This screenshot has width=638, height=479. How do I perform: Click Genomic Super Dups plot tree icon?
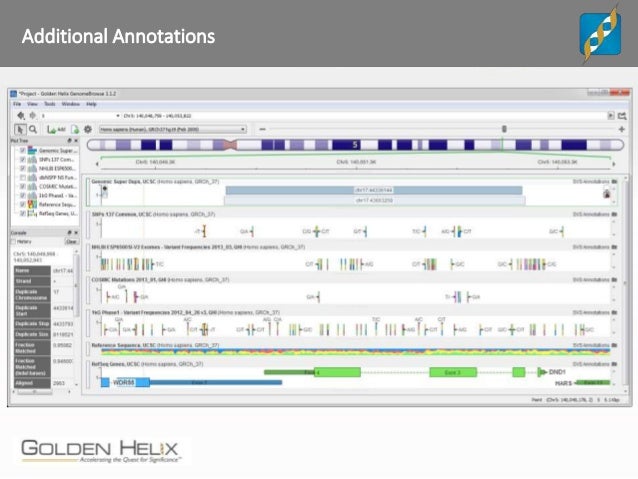tap(32, 151)
